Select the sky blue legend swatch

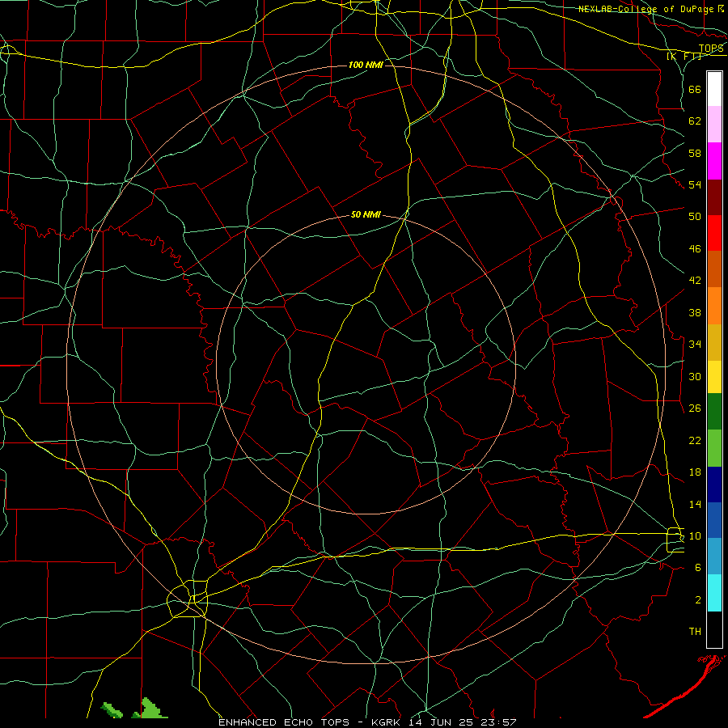714,557
